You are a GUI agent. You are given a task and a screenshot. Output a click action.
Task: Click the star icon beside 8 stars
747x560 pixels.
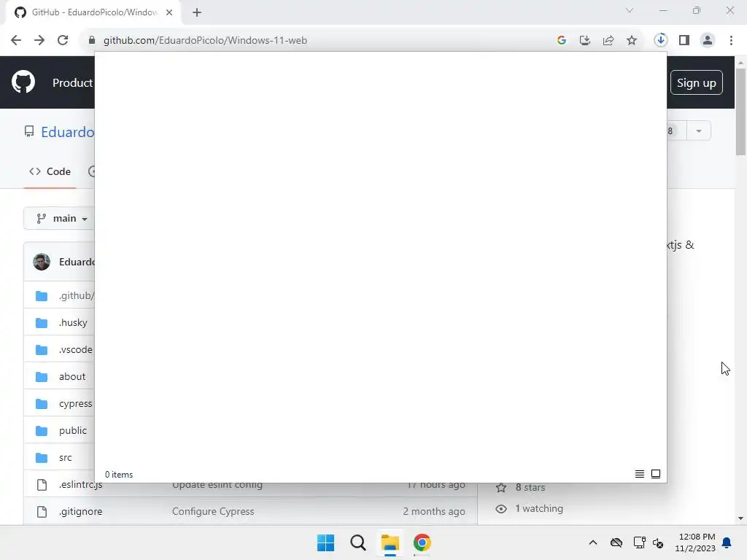click(501, 488)
